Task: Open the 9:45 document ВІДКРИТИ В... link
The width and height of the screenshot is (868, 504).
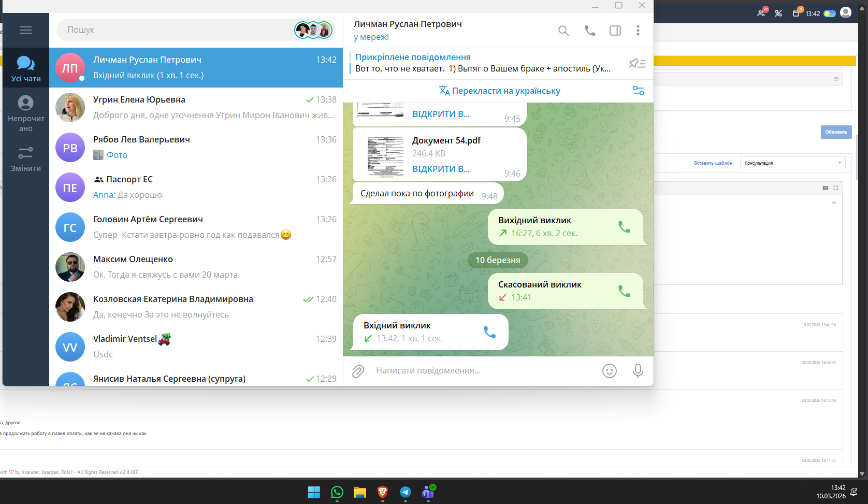Action: pos(441,114)
